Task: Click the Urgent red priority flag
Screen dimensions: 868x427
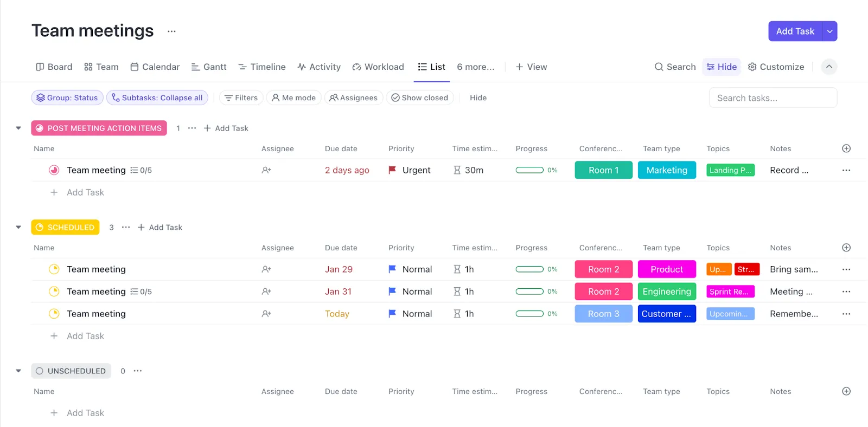Action: point(392,170)
